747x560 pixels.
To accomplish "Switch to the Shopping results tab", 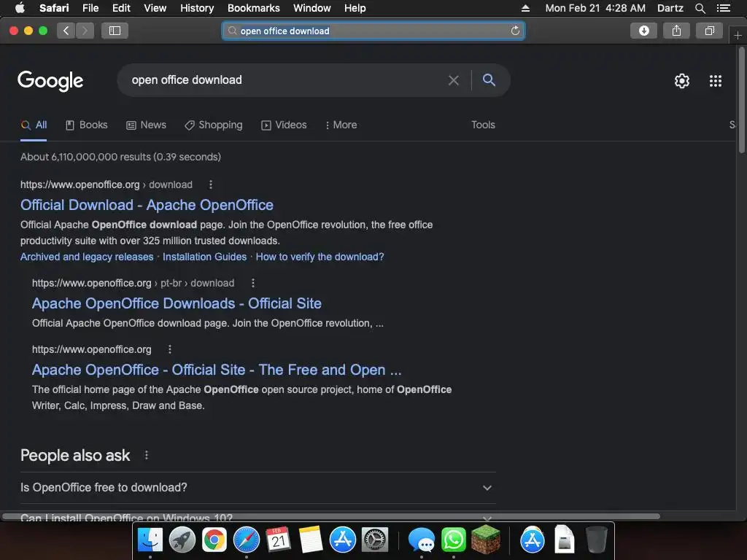I will [x=214, y=125].
